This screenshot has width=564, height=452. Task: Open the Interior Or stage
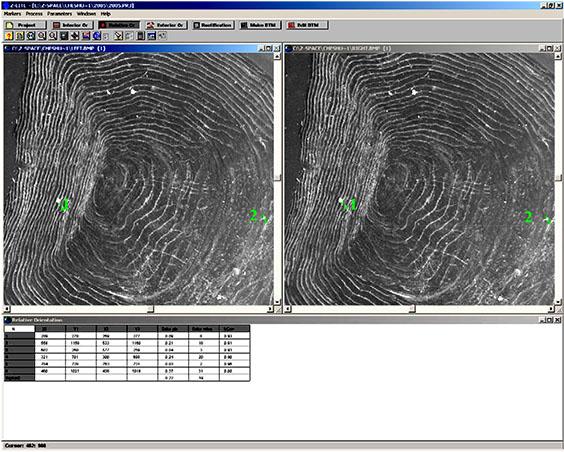[x=72, y=25]
